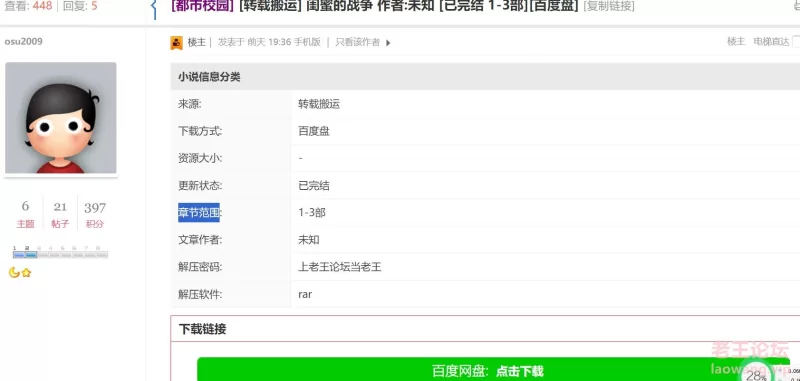Click the 小说信息分类 table header
The height and width of the screenshot is (381, 800).
click(x=485, y=77)
